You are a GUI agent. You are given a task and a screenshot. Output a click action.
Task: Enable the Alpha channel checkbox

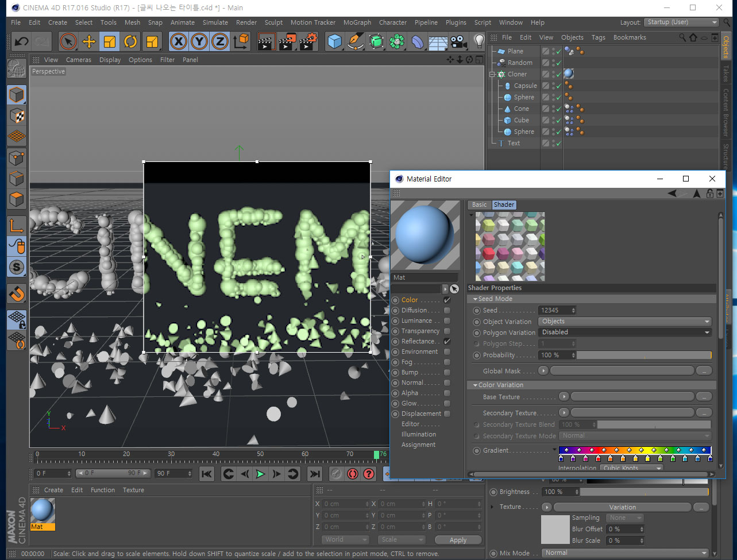click(x=447, y=393)
